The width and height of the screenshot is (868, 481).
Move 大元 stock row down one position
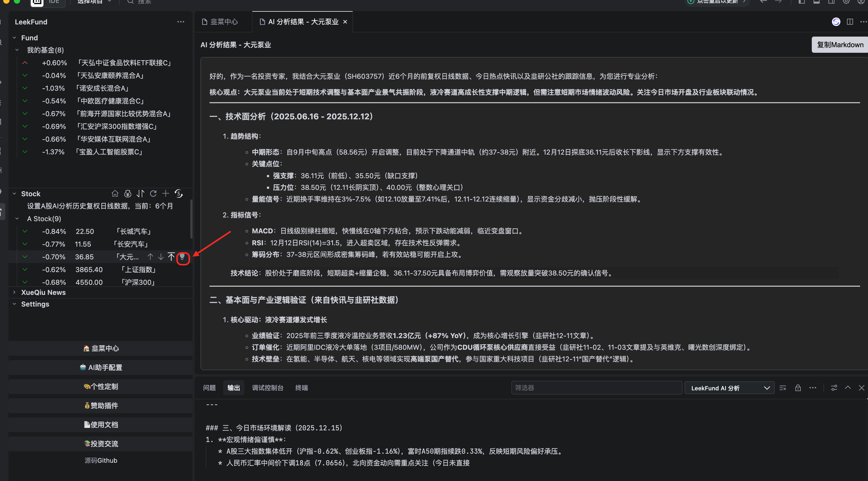pos(161,257)
